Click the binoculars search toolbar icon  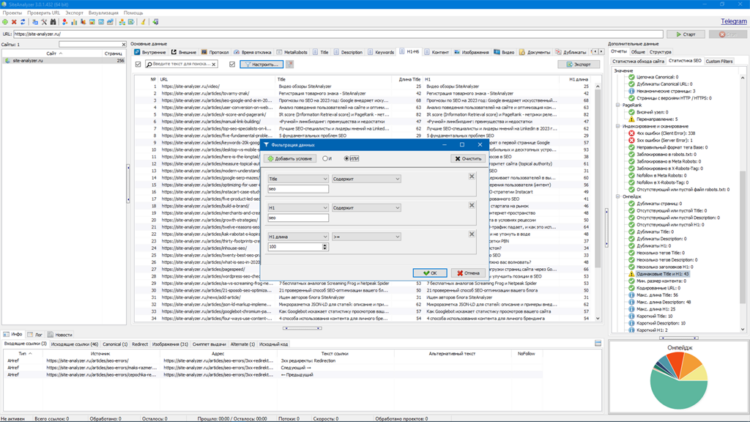point(53,22)
